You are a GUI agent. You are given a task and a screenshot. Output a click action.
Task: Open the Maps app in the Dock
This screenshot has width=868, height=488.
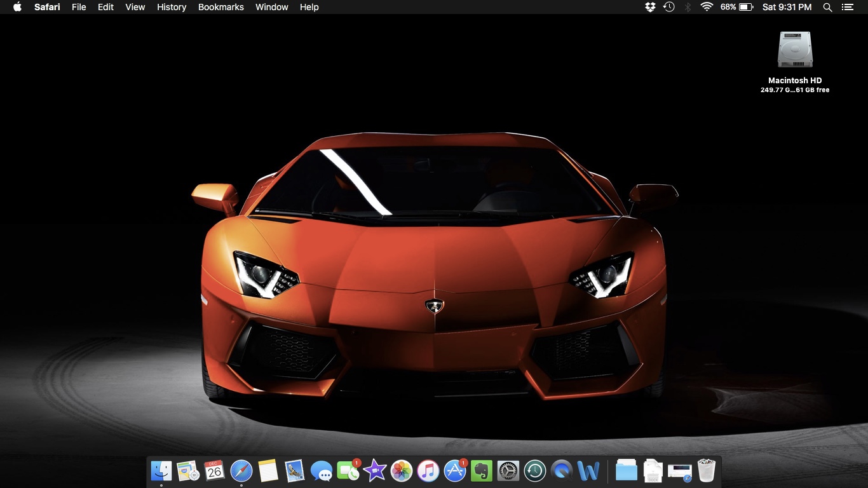tap(188, 471)
